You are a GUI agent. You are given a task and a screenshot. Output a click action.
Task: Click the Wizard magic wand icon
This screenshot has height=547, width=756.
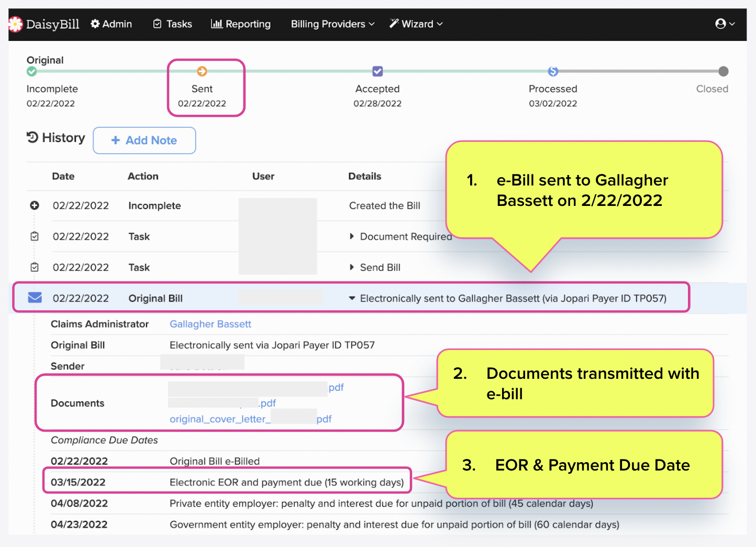point(394,24)
